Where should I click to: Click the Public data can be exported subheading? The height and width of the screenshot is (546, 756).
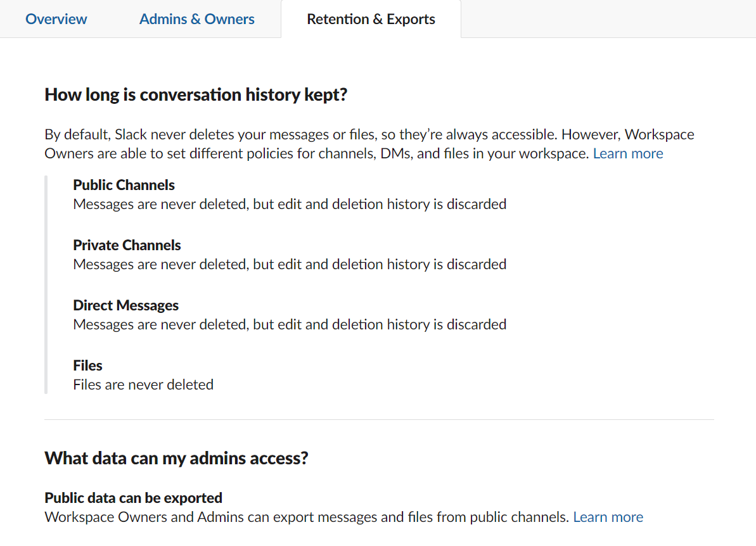133,497
